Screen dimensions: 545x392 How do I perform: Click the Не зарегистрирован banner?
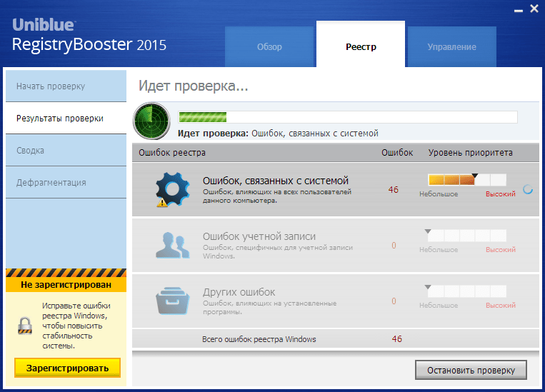point(66,285)
